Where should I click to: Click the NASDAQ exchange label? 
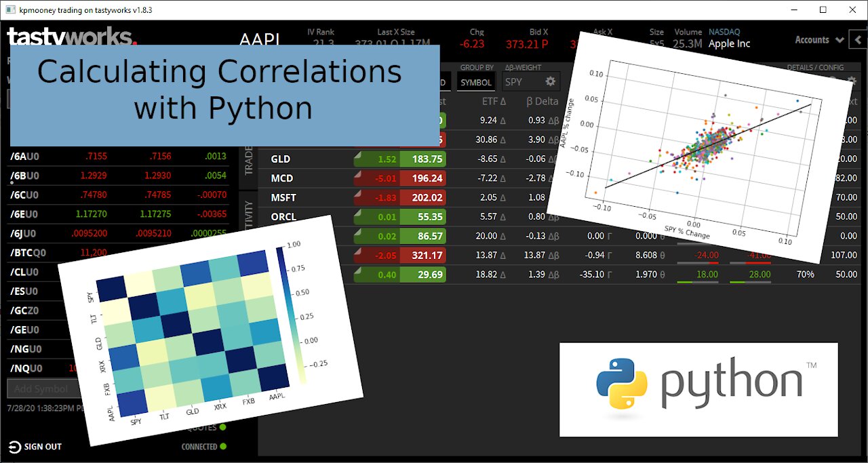724,32
